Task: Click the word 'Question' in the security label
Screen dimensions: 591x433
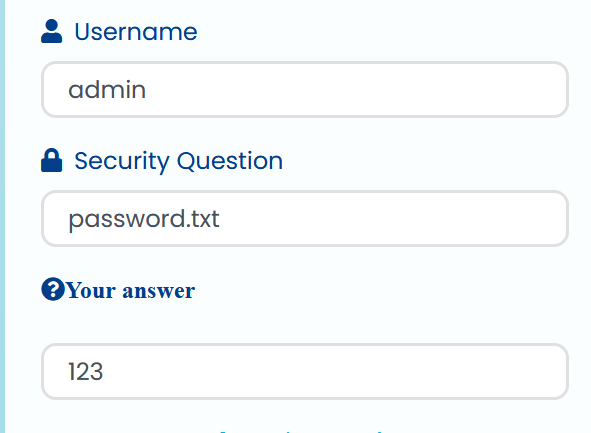Action: click(x=230, y=161)
